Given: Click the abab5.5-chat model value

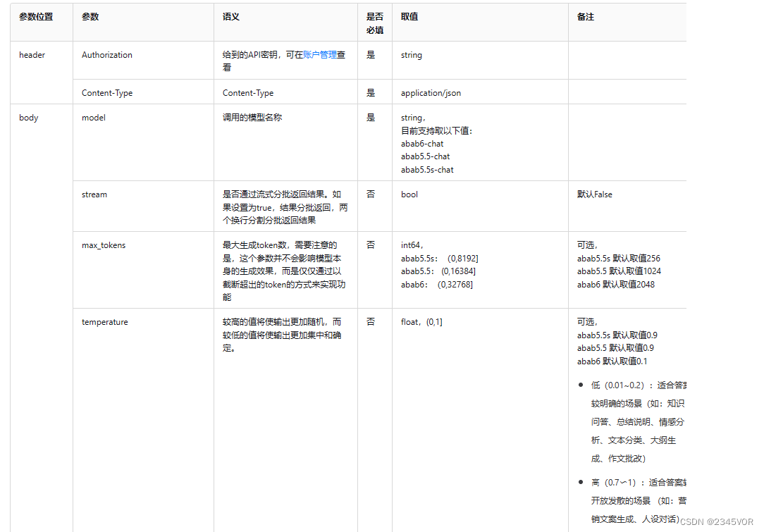Looking at the screenshot, I should [x=425, y=156].
